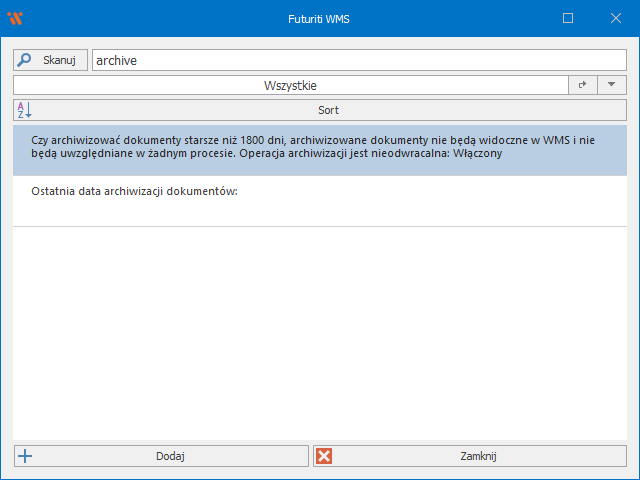640x480 pixels.
Task: Click the red X icon beside Zamknij
Action: coord(324,456)
